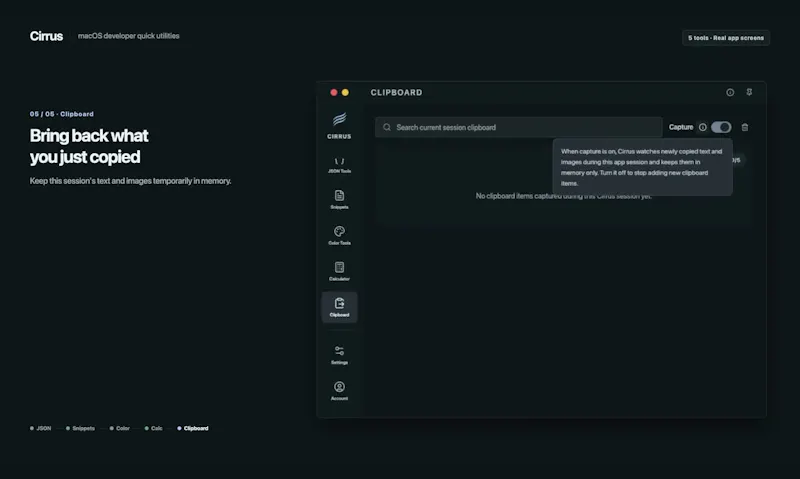
Task: Select the Clipboard sidebar item
Action: 339,307
